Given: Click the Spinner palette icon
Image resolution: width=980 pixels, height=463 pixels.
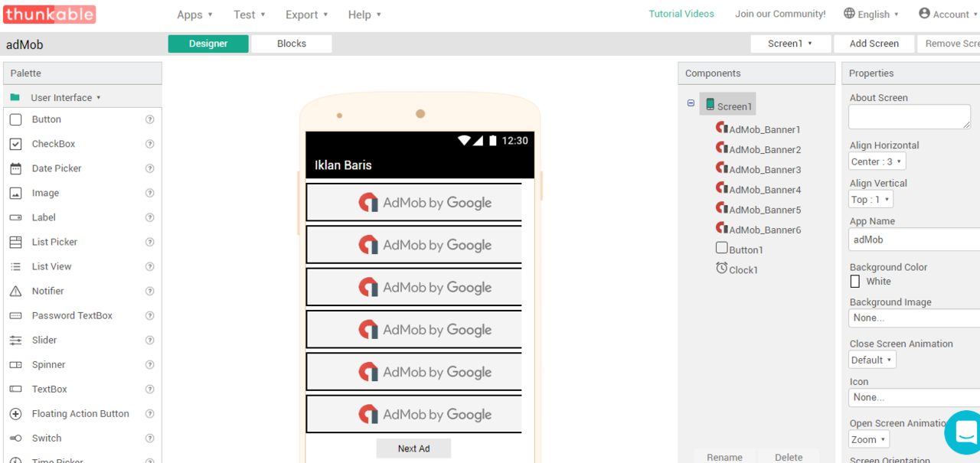Looking at the screenshot, I should click(15, 364).
